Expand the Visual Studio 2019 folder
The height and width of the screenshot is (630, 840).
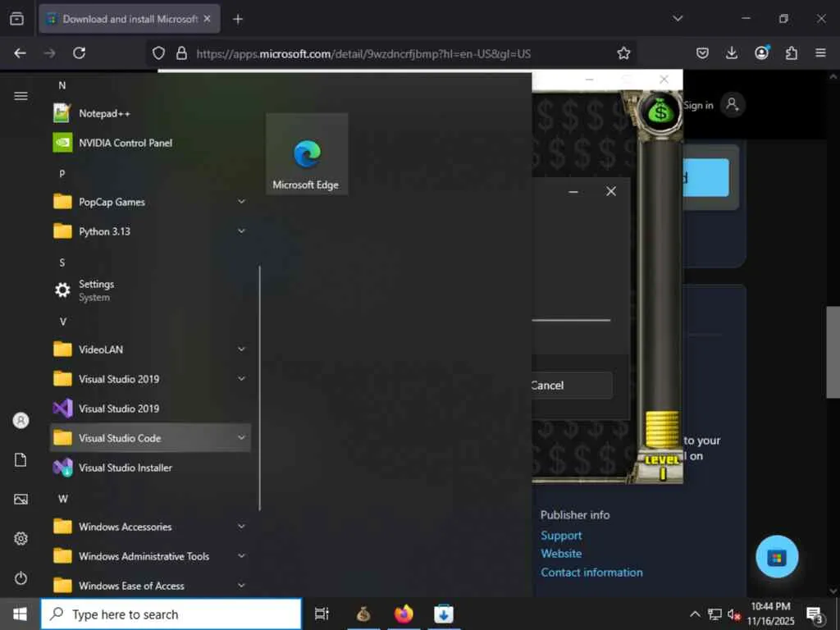[150, 379]
